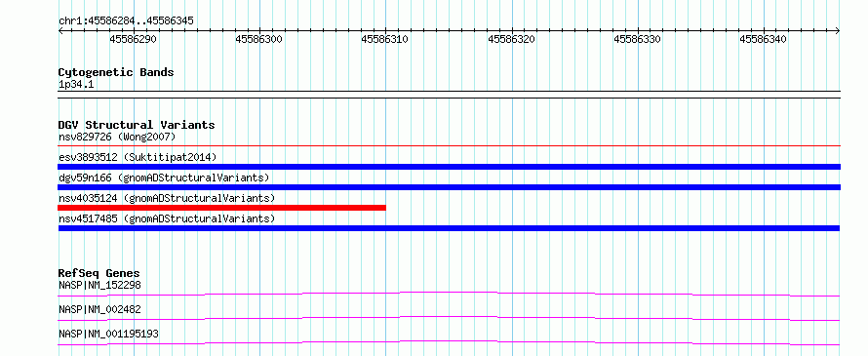Click the black 1p34.1 cytoband bar
Viewport: 868px width, 356px height.
point(449,95)
